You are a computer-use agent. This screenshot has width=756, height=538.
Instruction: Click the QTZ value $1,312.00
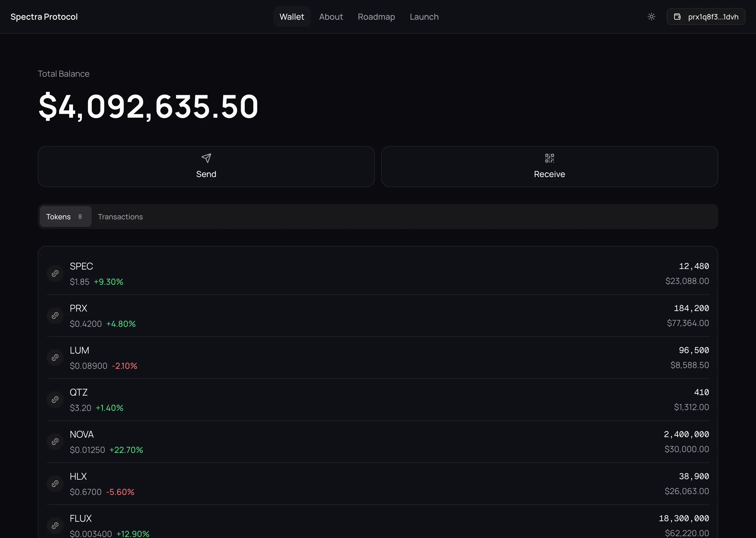click(x=691, y=407)
